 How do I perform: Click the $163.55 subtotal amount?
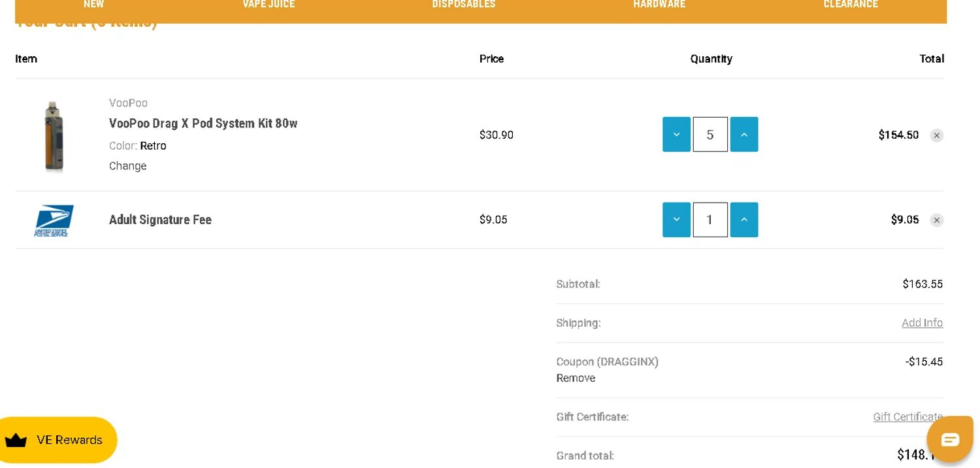pos(923,284)
